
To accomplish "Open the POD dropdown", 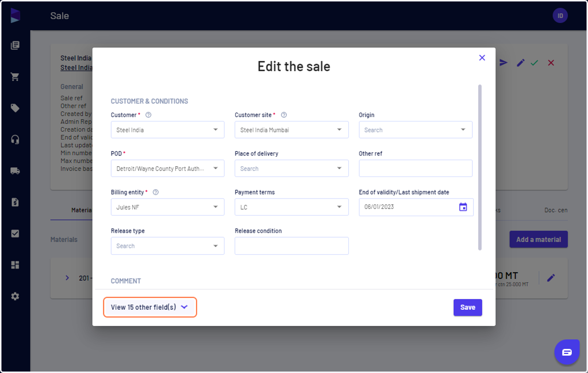I will click(x=168, y=169).
